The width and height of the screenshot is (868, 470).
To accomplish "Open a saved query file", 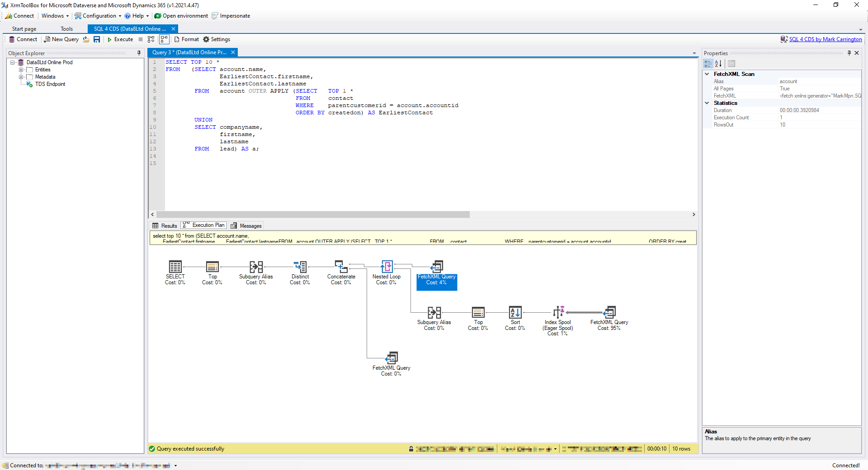I will tap(86, 39).
